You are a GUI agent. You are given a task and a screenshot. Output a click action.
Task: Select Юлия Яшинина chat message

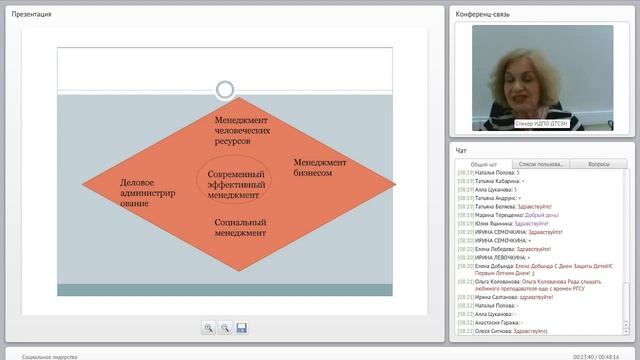[503, 224]
